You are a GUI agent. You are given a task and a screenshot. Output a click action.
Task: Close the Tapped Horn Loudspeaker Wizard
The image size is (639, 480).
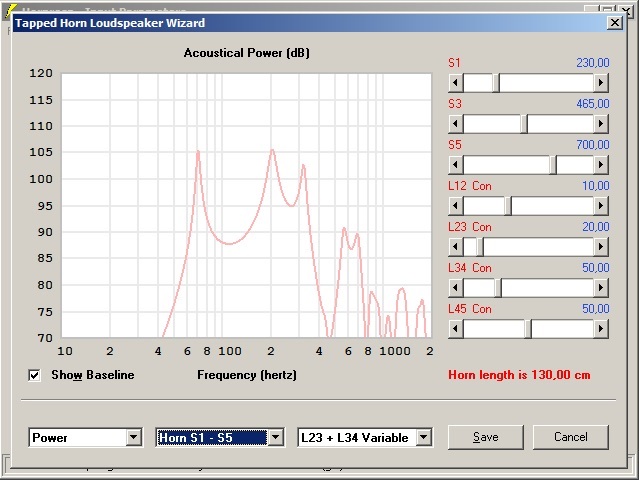point(615,22)
